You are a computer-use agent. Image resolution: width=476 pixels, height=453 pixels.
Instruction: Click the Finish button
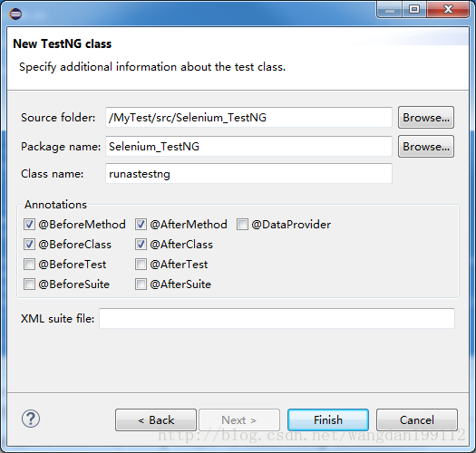(328, 419)
